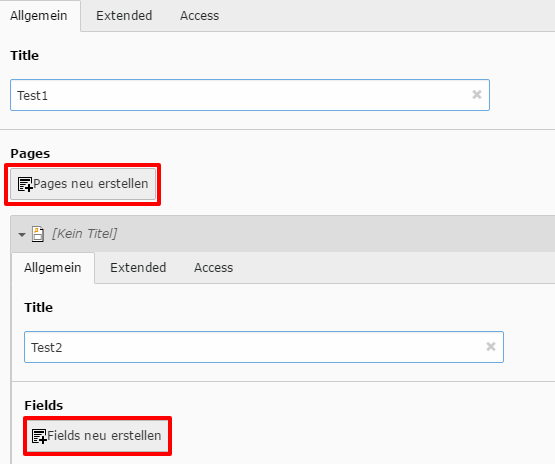Select the top Allgemein tab
This screenshot has width=555, height=464.
39,16
